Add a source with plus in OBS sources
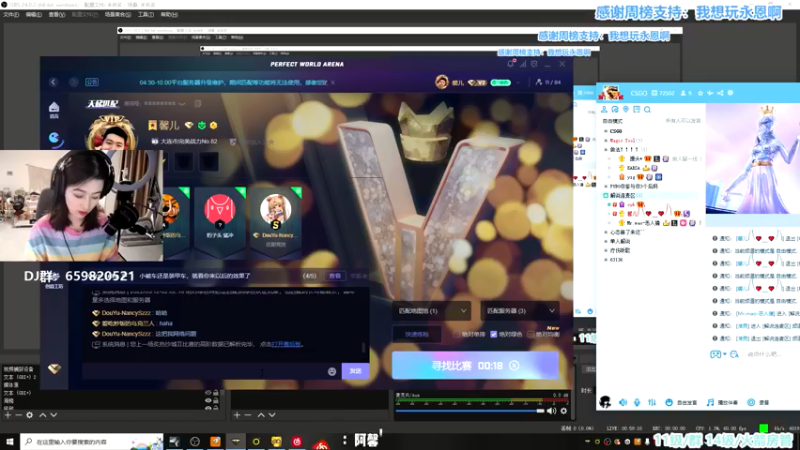This screenshot has width=800, height=450. point(8,415)
